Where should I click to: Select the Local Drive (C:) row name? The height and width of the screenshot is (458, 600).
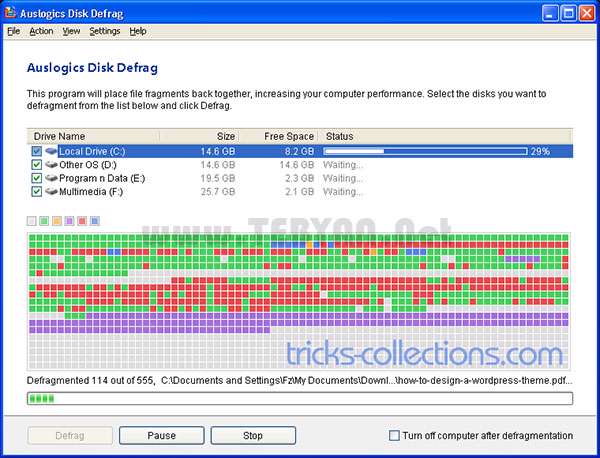point(92,152)
